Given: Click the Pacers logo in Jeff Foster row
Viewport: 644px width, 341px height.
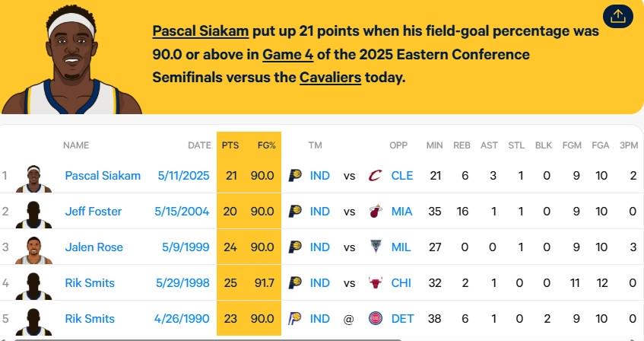Looking at the screenshot, I should pos(295,212).
